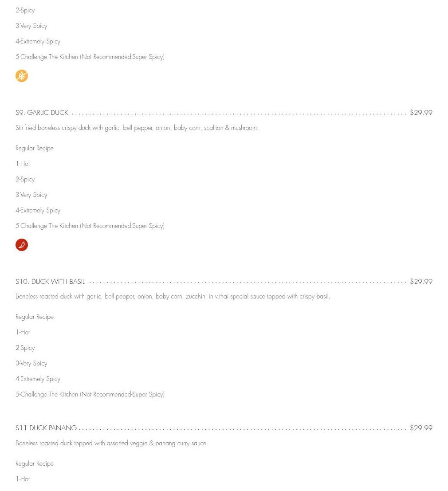
Task: Pick 1-Hot spice level for Garlic Duck
Action: coord(23,164)
